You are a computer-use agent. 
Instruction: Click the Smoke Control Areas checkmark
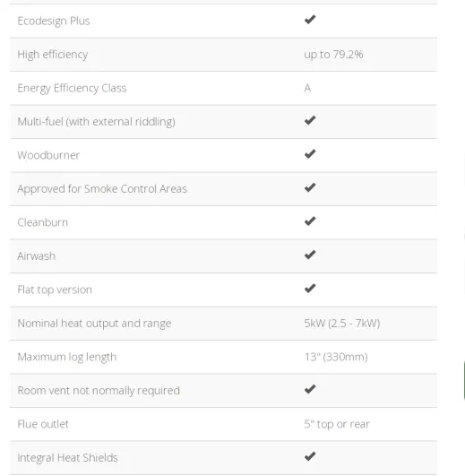pyautogui.click(x=310, y=188)
